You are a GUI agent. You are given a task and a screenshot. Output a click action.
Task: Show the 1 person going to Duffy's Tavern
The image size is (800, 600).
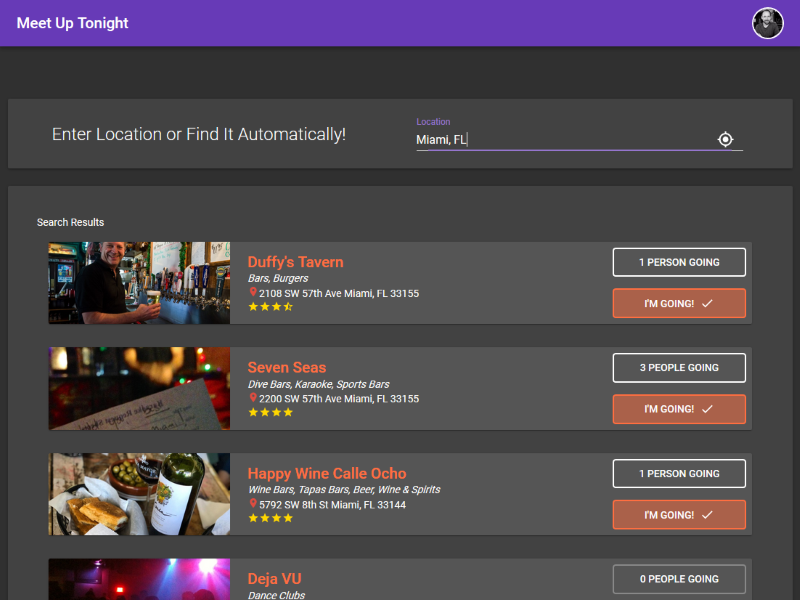pyautogui.click(x=679, y=262)
